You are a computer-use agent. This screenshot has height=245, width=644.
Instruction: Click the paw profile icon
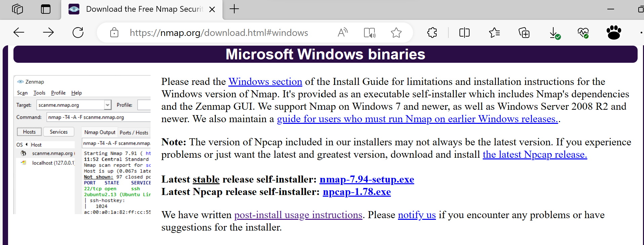click(x=614, y=33)
